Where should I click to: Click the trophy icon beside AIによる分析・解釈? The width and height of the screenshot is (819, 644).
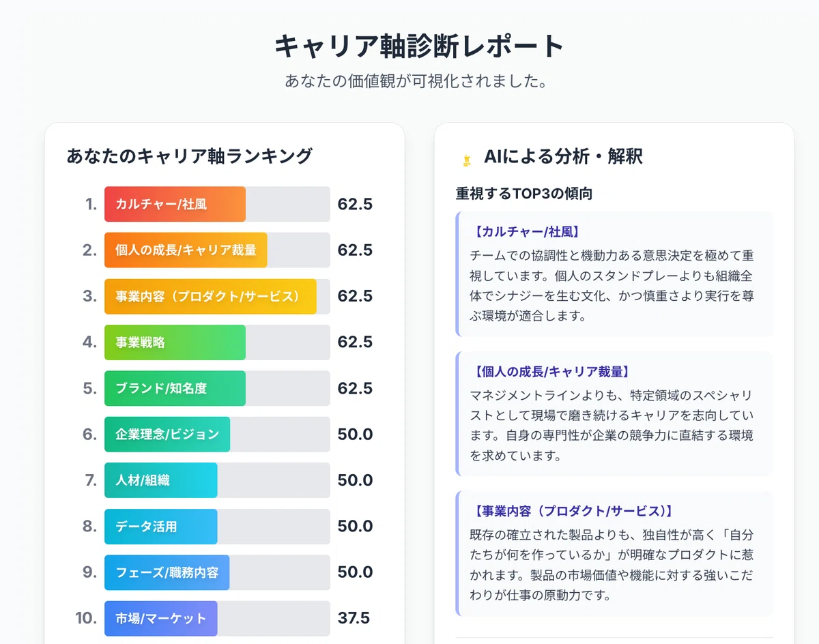click(467, 160)
